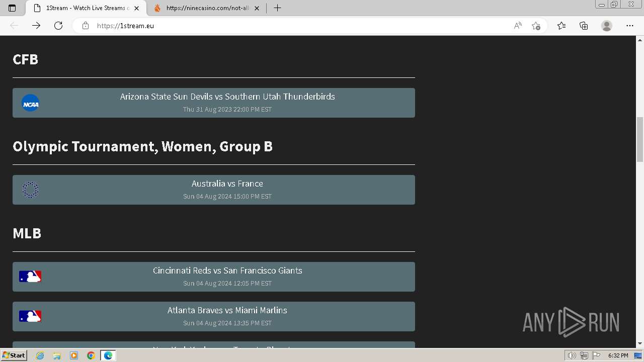Open Australia vs France match
644x362 pixels.
coord(214,190)
